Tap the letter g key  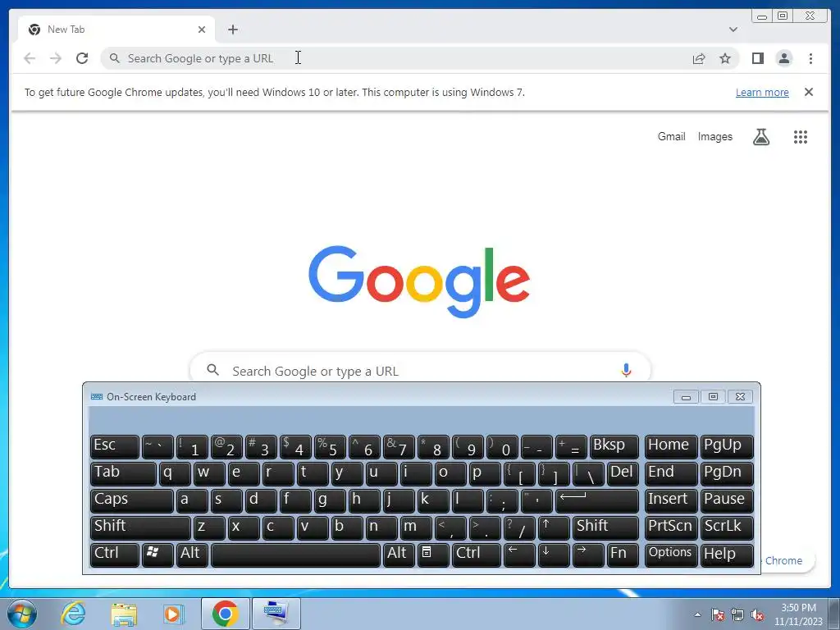330,500
